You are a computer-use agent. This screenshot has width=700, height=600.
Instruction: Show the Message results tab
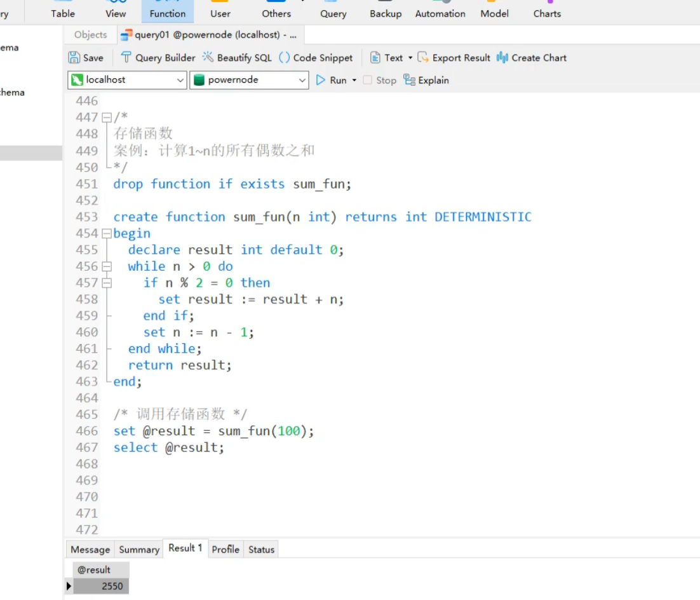90,550
